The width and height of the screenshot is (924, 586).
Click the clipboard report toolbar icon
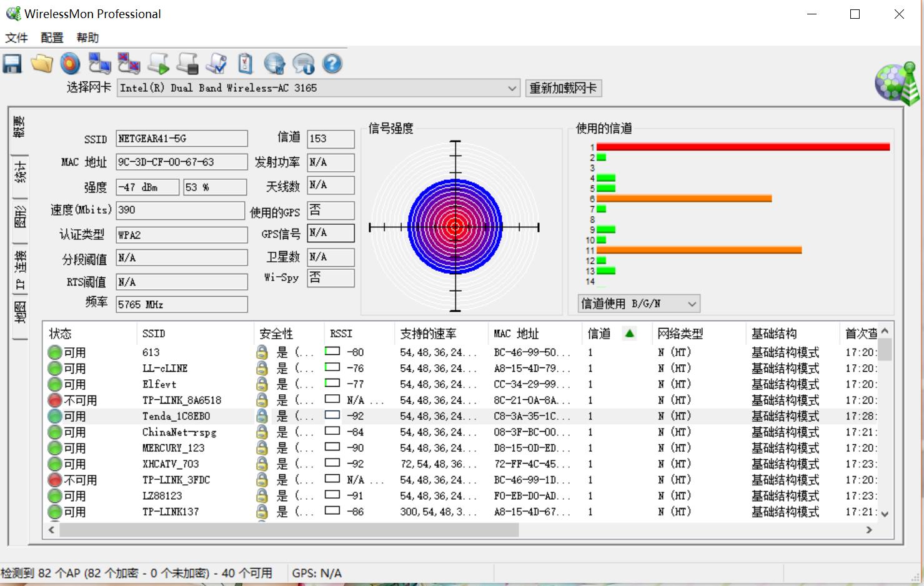tap(244, 63)
